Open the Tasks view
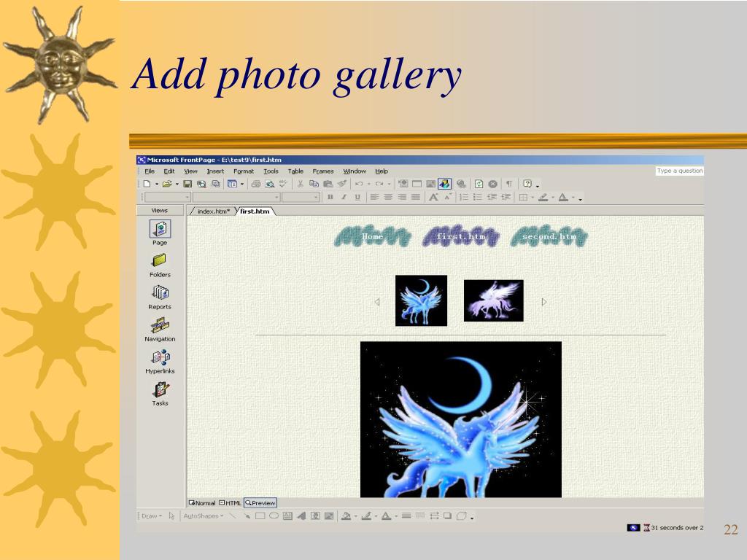The width and height of the screenshot is (747, 560). pos(160,394)
